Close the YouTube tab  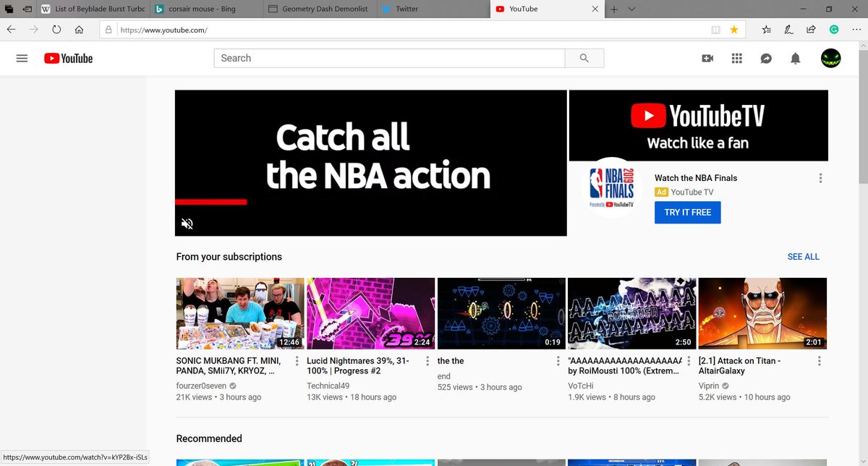click(x=595, y=9)
